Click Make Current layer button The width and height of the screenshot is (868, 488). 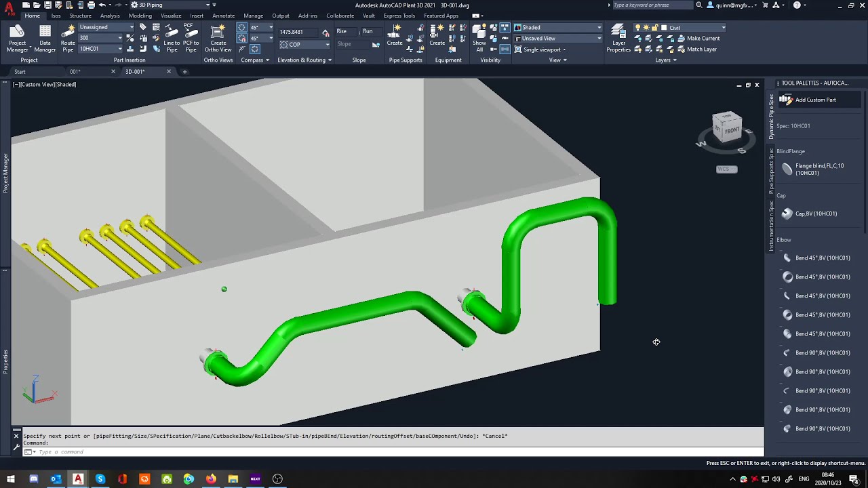(x=698, y=39)
